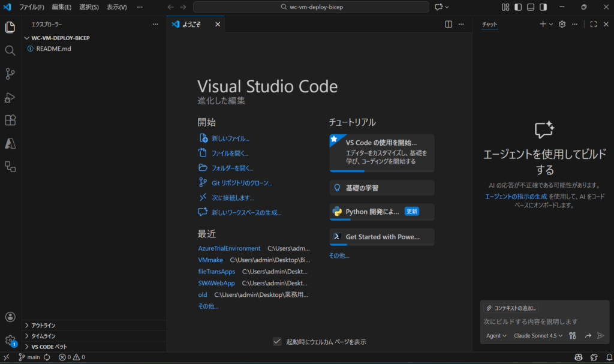Toggle the primary side bar layout button

518,7
